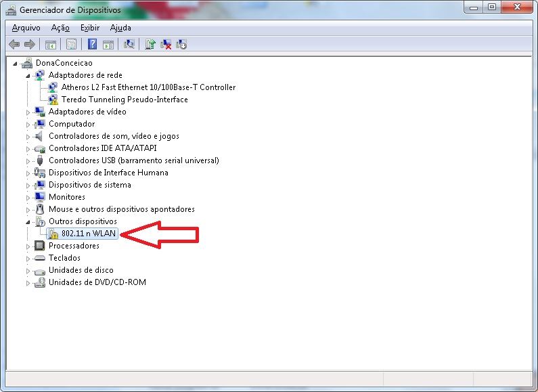Expand Dispositivos de Interface Humana
Viewport: 538px width, 392px height.
tap(28, 173)
